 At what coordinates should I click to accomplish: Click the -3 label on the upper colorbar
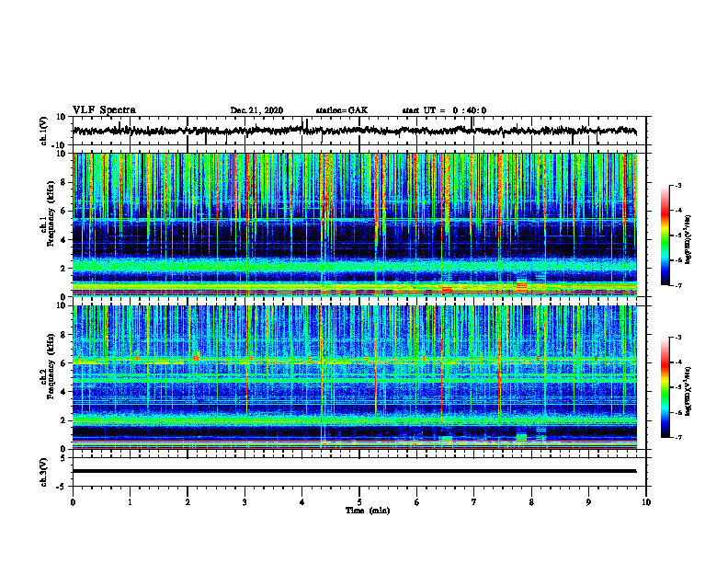[677, 185]
